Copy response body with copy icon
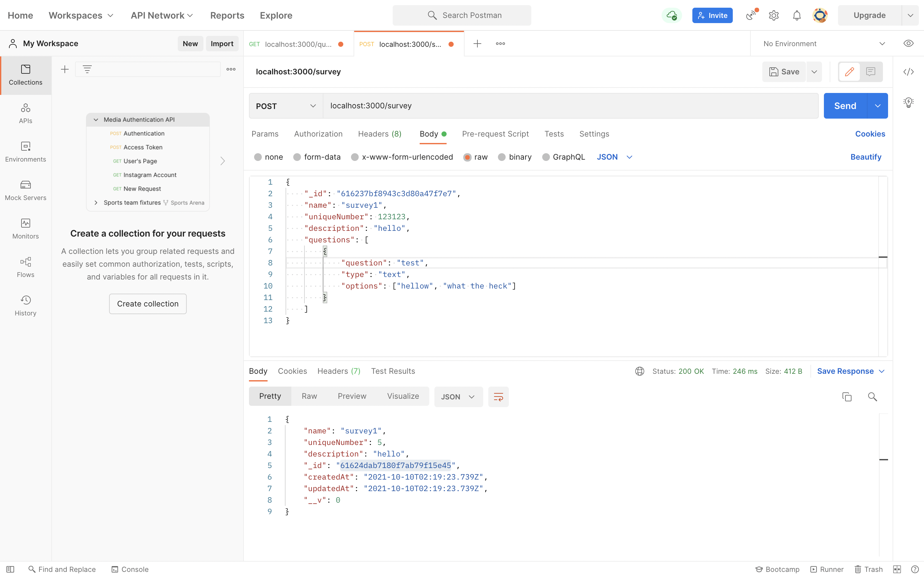924x577 pixels. click(846, 397)
